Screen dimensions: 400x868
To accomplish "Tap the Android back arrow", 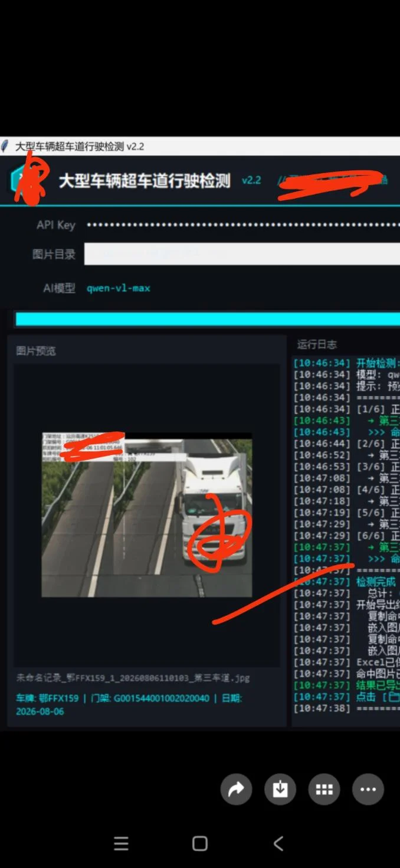I will point(278,844).
